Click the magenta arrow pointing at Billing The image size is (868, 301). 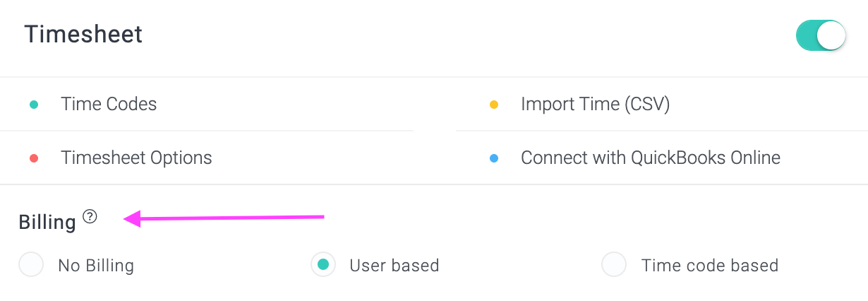point(224,218)
